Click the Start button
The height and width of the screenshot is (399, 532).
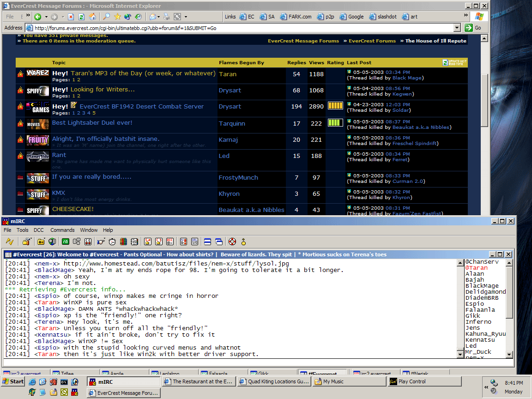tap(13, 381)
